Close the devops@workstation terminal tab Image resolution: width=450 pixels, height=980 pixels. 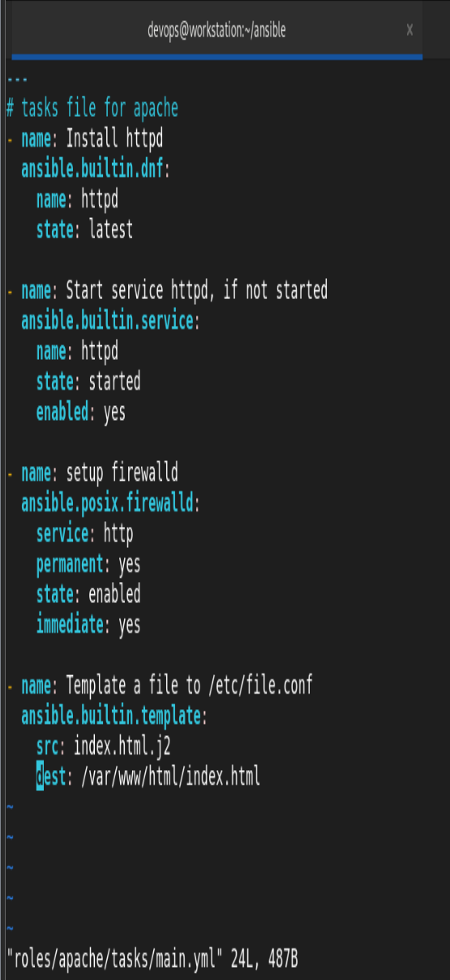pyautogui.click(x=409, y=30)
